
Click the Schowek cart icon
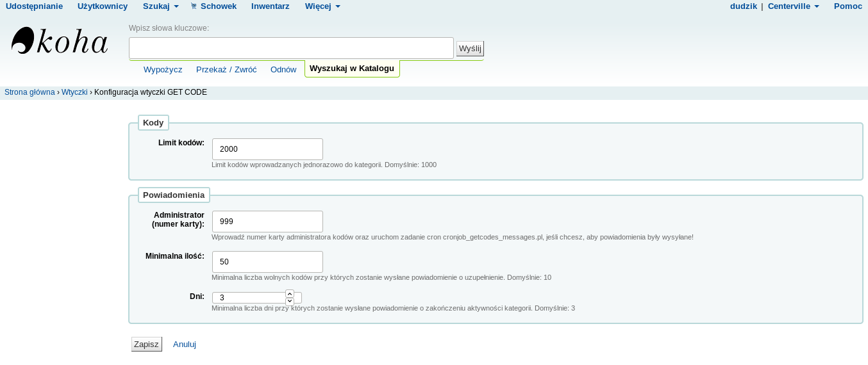[x=194, y=6]
